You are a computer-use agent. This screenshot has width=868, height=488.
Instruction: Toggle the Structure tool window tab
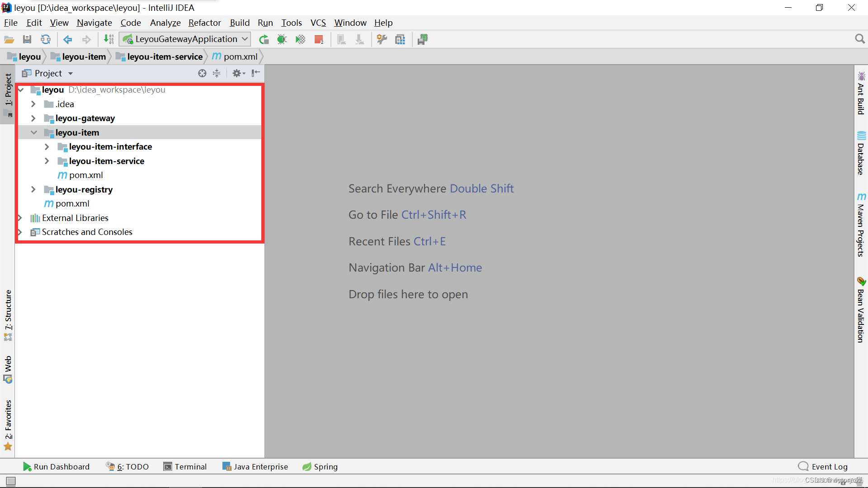(x=8, y=314)
